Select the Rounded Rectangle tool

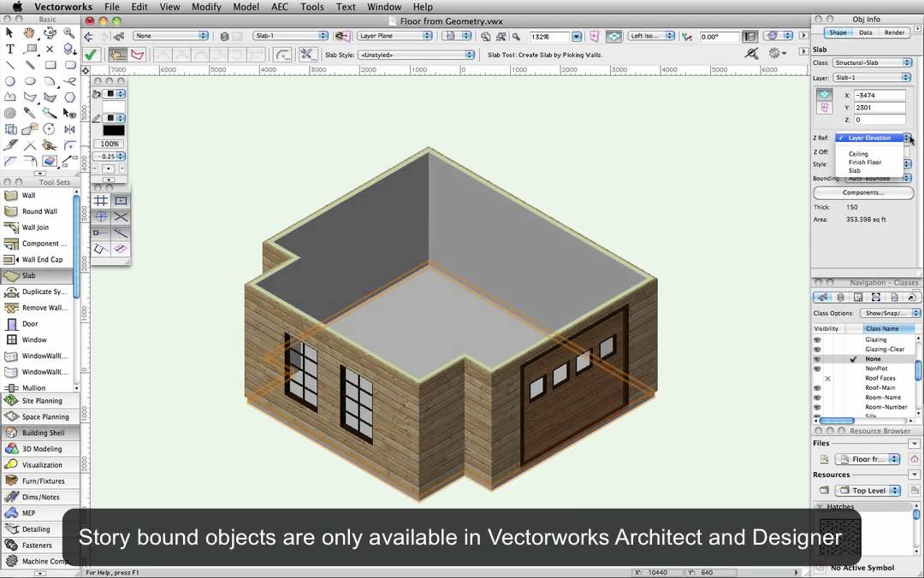point(69,65)
